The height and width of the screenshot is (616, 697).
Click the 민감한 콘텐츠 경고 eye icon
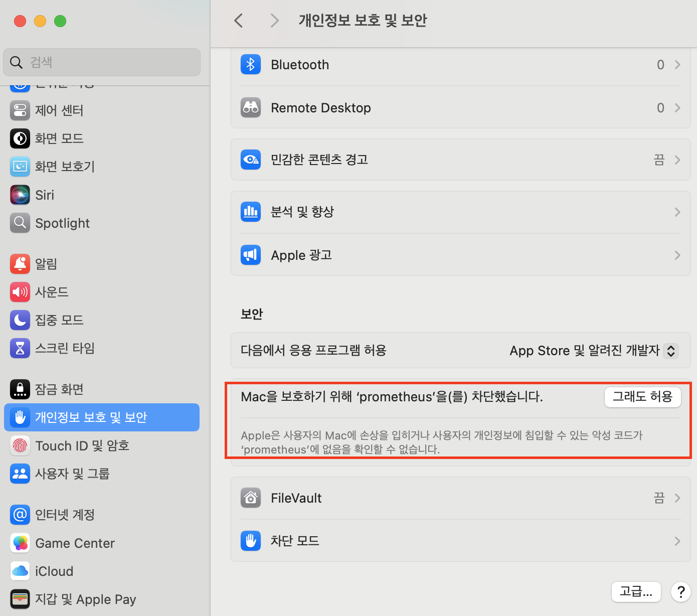251,160
